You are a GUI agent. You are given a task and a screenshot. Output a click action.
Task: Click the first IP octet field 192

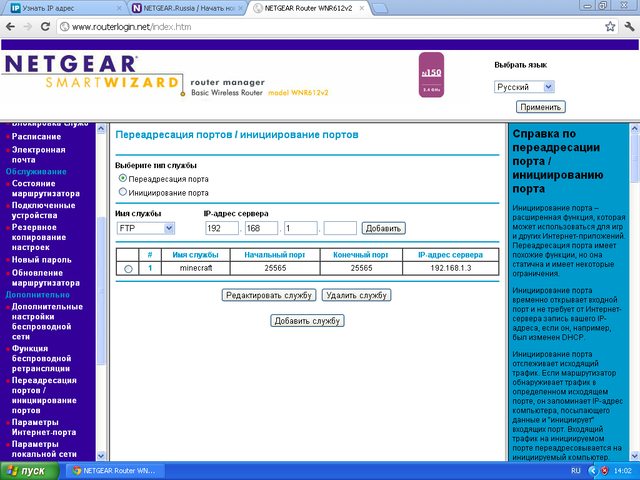(222, 228)
